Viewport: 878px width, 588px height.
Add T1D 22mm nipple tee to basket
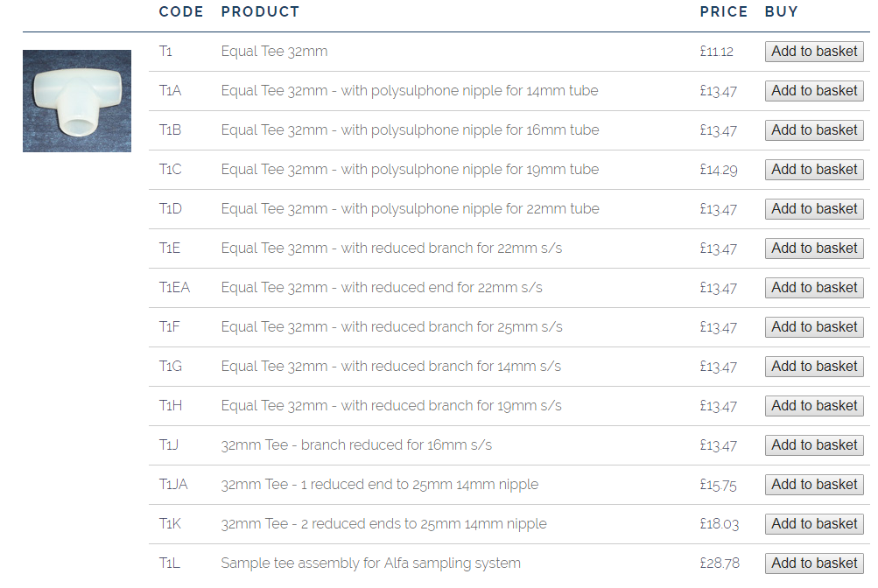pos(814,209)
